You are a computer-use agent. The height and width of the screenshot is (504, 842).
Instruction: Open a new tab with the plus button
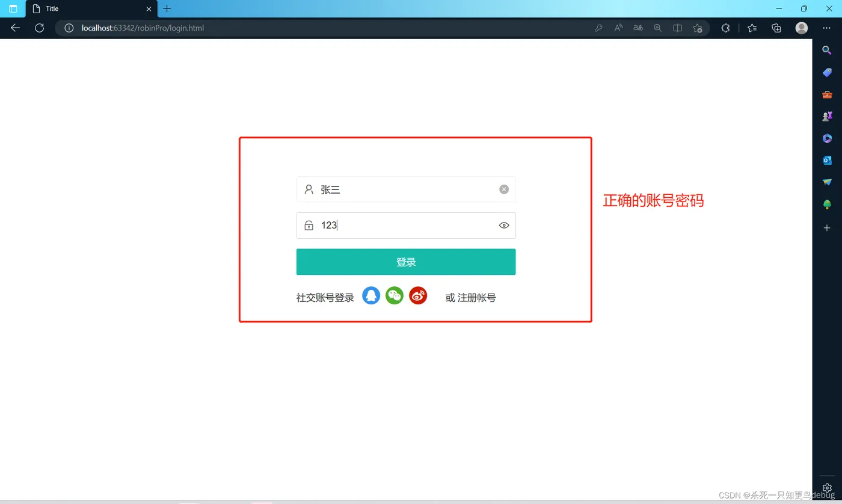tap(167, 8)
